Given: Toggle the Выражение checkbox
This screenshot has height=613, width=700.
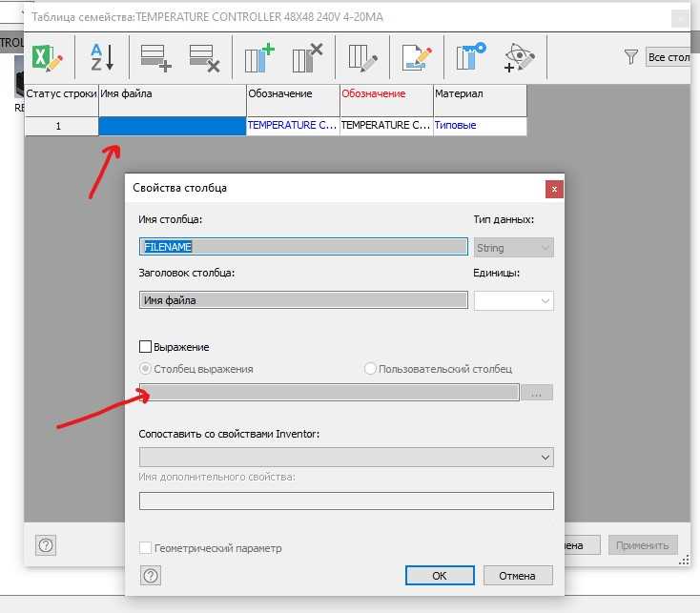Looking at the screenshot, I should tap(146, 347).
